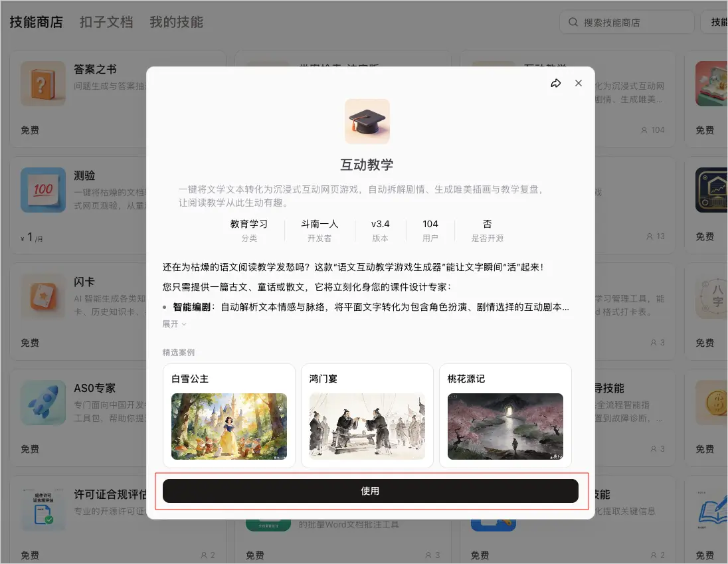
Task: Click the open book pen icon bottom right
Action: (712, 509)
